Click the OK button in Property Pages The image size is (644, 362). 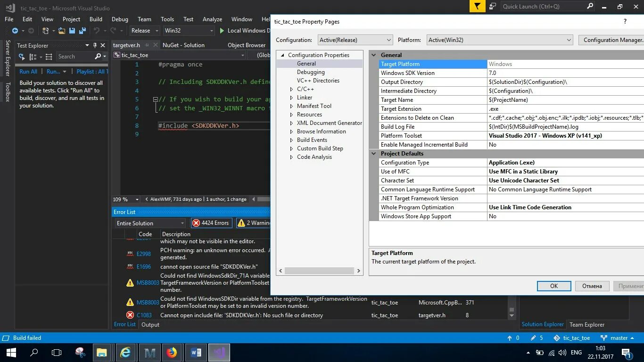pyautogui.click(x=554, y=286)
